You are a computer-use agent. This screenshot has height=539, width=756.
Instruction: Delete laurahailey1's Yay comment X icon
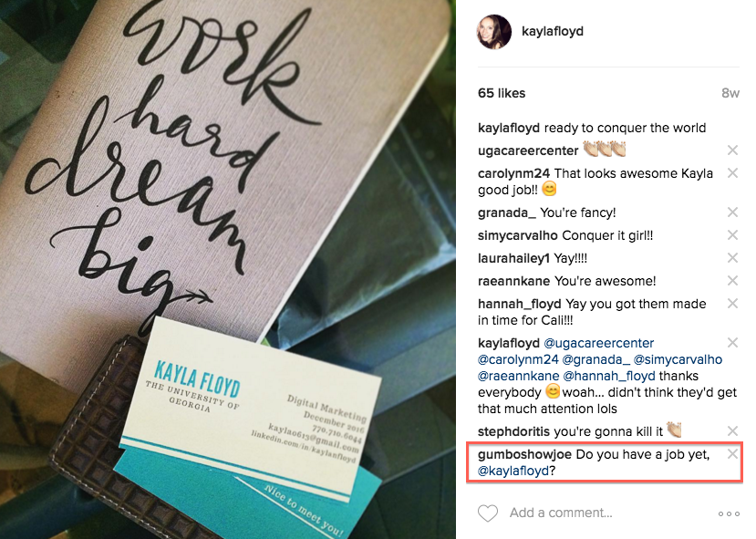[732, 258]
